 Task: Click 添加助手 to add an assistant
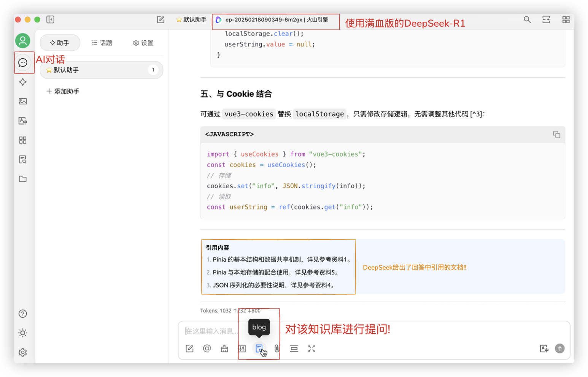coord(63,91)
